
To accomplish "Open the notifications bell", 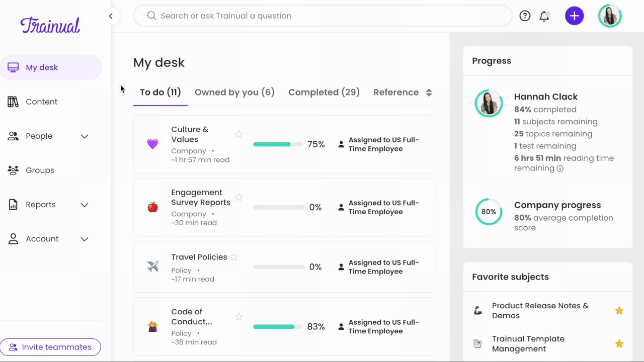I will tap(544, 16).
